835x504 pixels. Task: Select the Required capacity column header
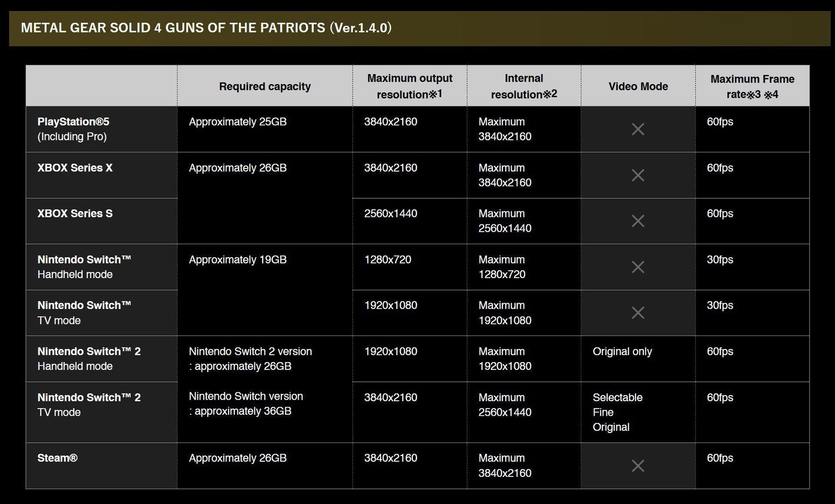click(x=265, y=86)
